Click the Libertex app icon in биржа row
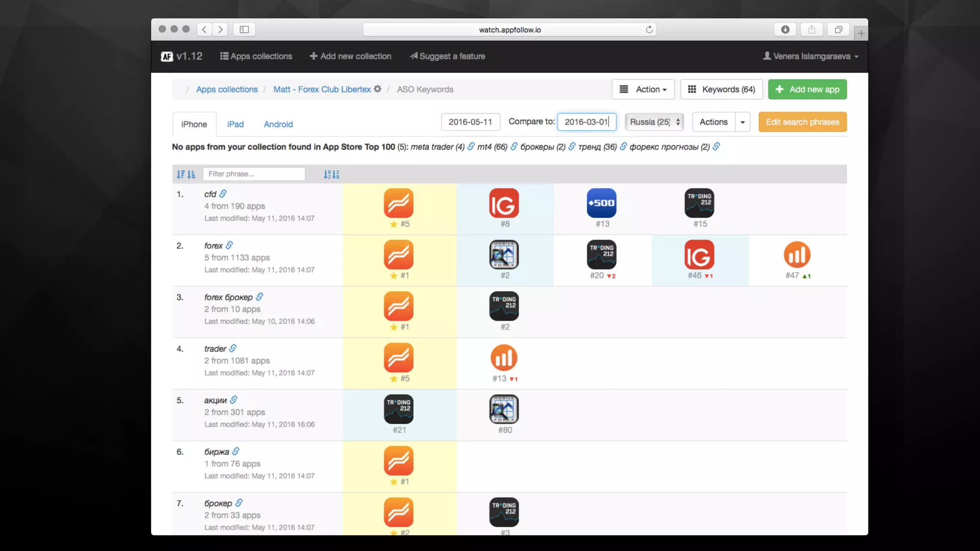980x551 pixels. click(x=398, y=461)
